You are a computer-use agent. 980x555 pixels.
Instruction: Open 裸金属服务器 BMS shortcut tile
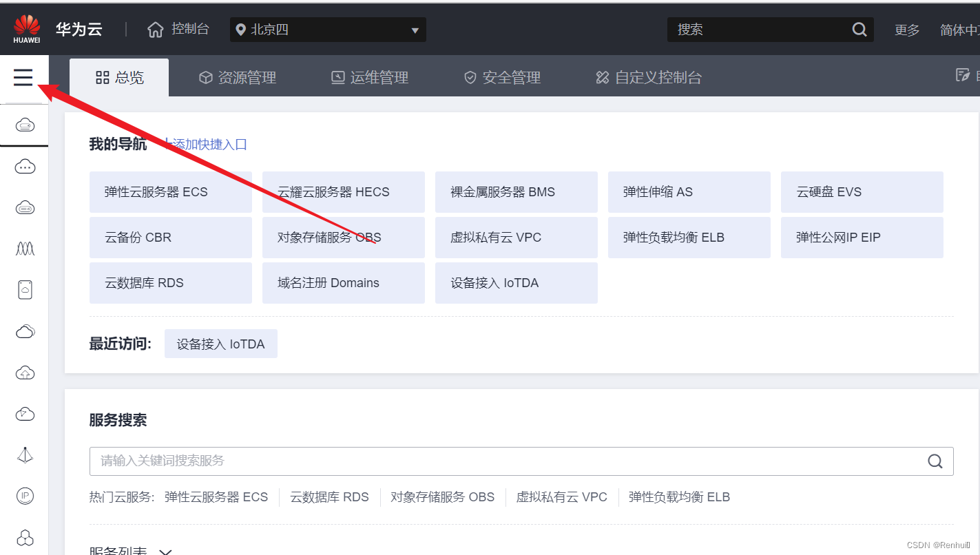click(517, 192)
